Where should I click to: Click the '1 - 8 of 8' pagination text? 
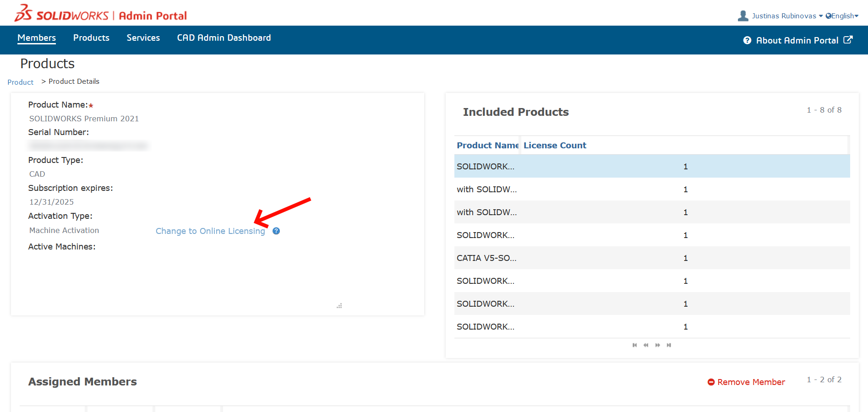pyautogui.click(x=824, y=110)
